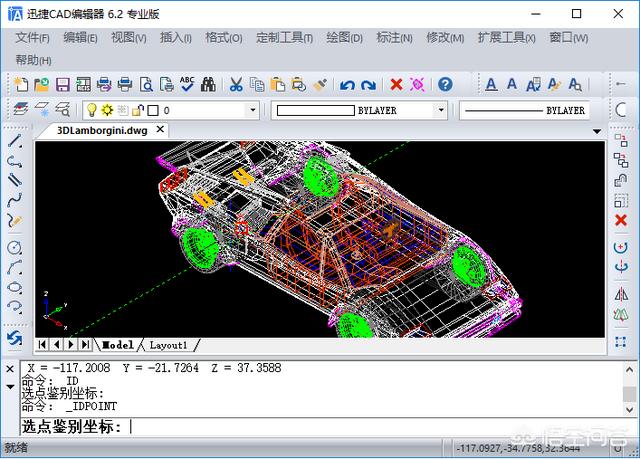Jump to the last layout tab with the arrow button
Screen dimensions: 640x459
84,345
